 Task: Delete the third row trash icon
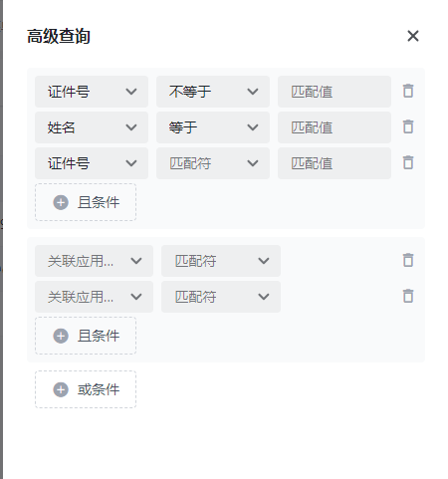408,162
